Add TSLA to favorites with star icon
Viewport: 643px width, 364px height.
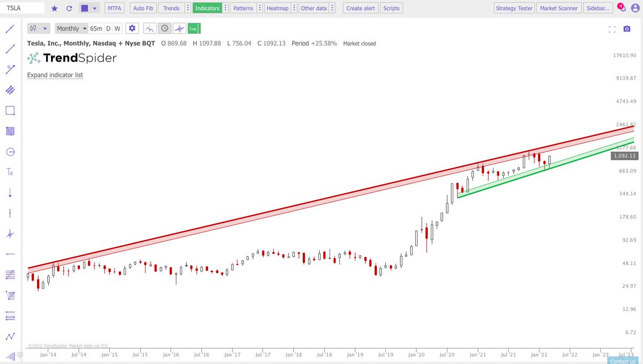pos(54,9)
